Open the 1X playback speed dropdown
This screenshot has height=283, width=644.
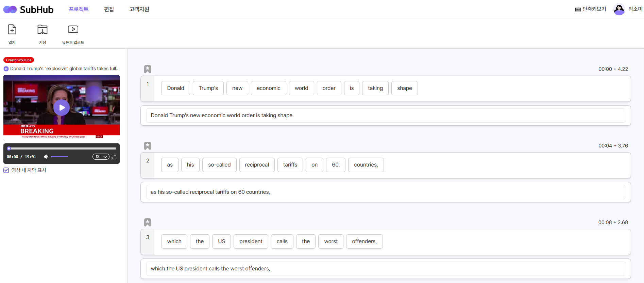pos(101,157)
